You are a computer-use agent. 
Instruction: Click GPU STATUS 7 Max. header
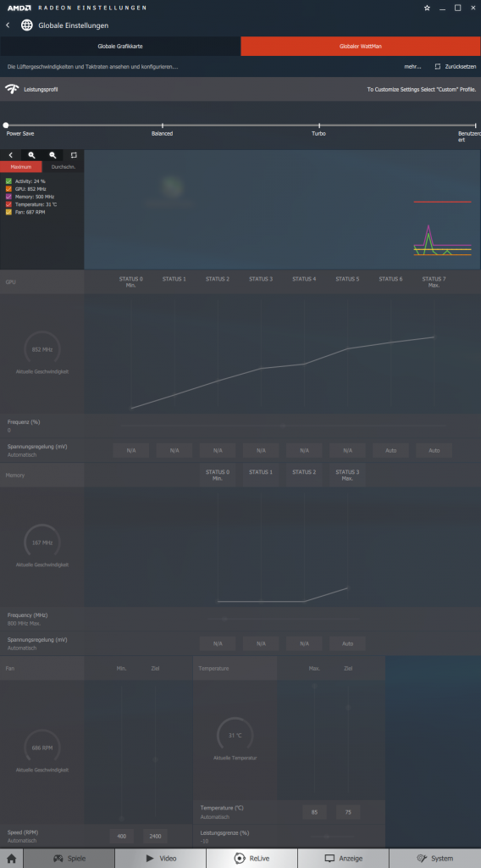click(x=434, y=281)
